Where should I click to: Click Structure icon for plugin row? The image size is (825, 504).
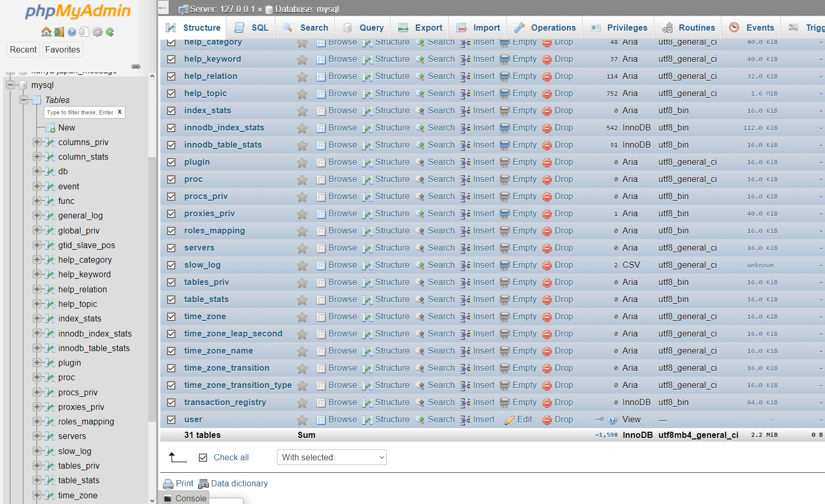coord(367,162)
